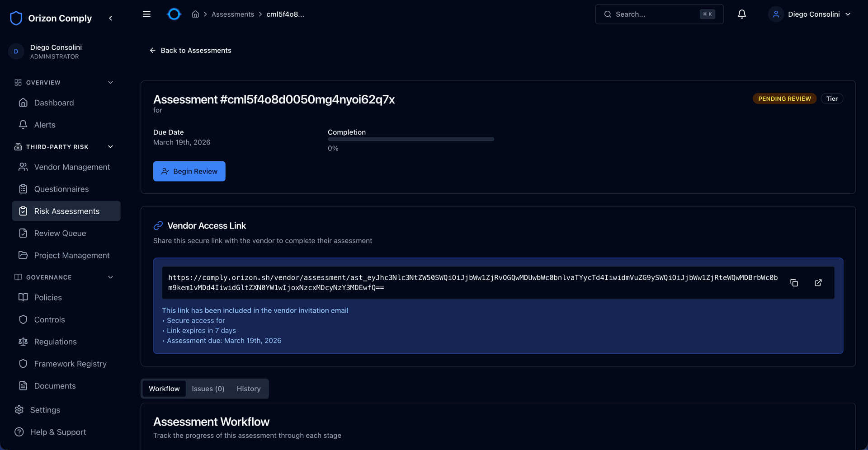Go Back to Assessments
868x450 pixels.
point(190,50)
